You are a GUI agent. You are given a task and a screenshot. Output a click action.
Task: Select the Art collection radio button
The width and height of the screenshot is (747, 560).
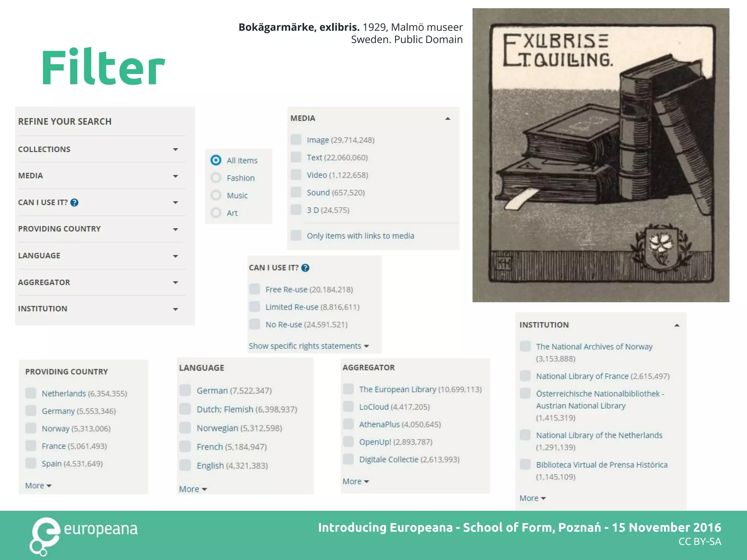click(216, 213)
